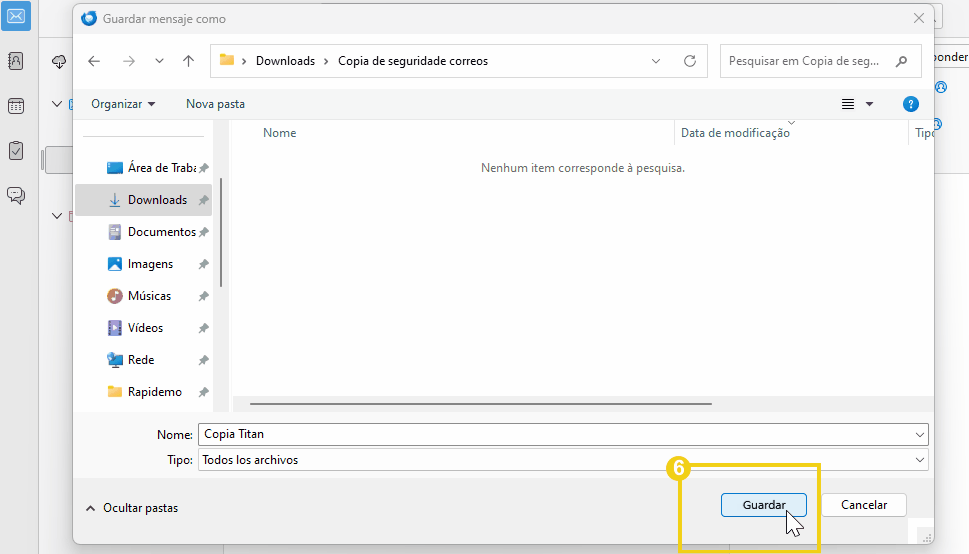
Task: Click Nova pasta to create a folder
Action: point(215,104)
